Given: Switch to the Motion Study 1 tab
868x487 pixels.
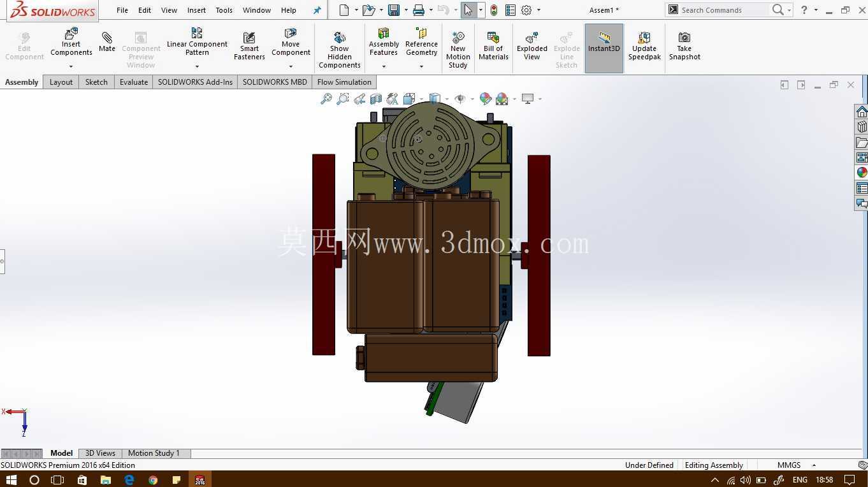Looking at the screenshot, I should pos(154,453).
